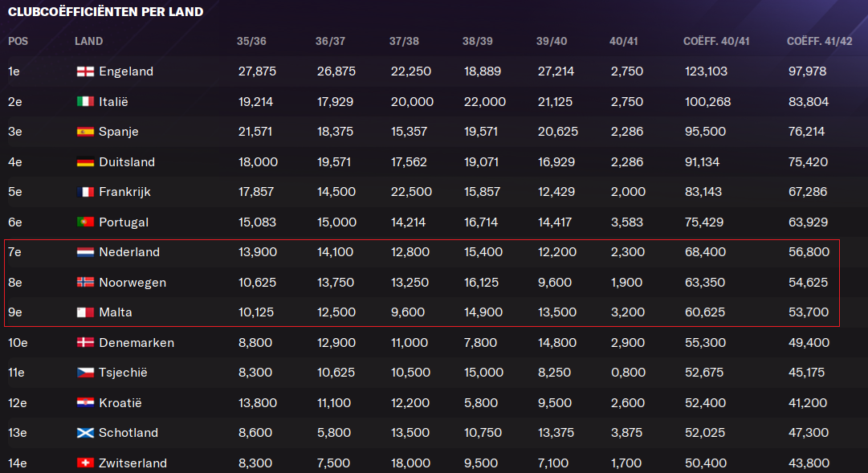Screen dimensions: 868x473
Task: Sort by COËFF. 41/42 column header
Action: pyautogui.click(x=820, y=41)
